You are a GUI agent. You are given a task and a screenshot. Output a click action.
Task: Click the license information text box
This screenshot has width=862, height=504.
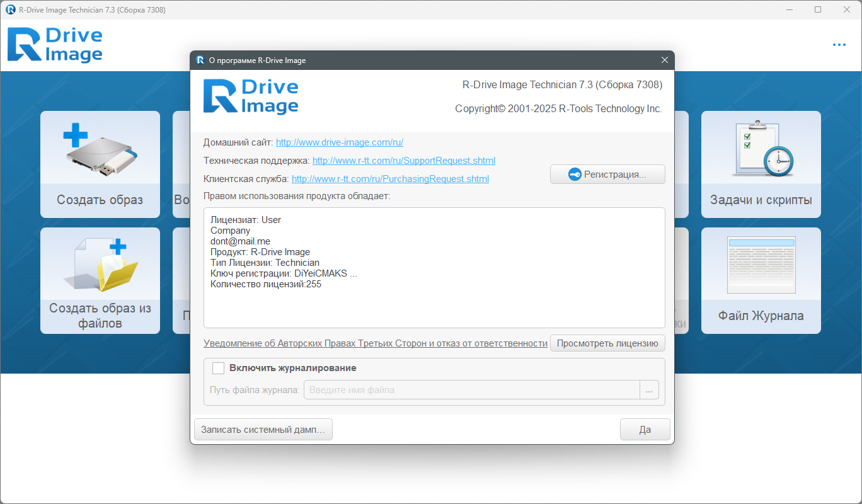click(434, 268)
